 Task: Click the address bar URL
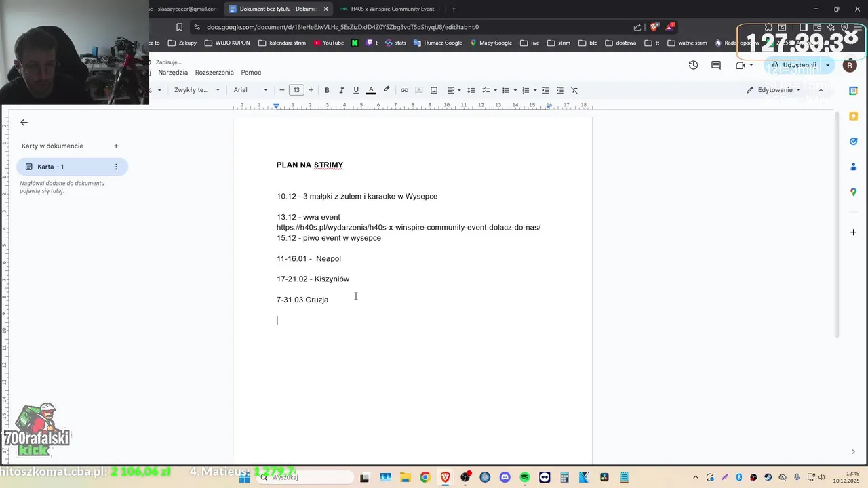(342, 27)
